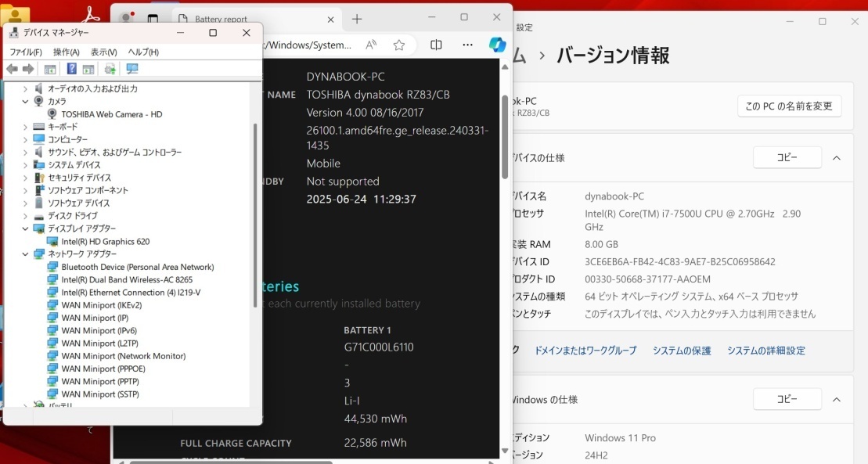
Task: Open the ファイル(F) menu
Action: 26,52
